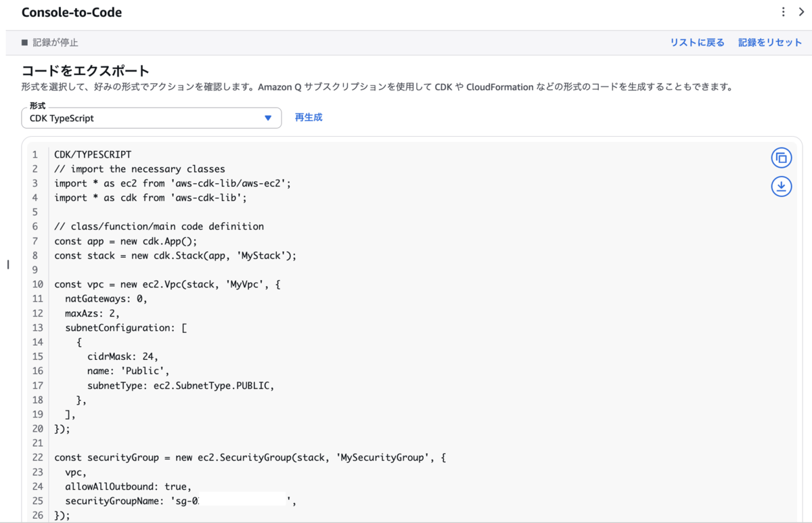This screenshot has width=812, height=523.
Task: Click code line 'CDK/TYPESCRIPT'
Action: click(93, 154)
